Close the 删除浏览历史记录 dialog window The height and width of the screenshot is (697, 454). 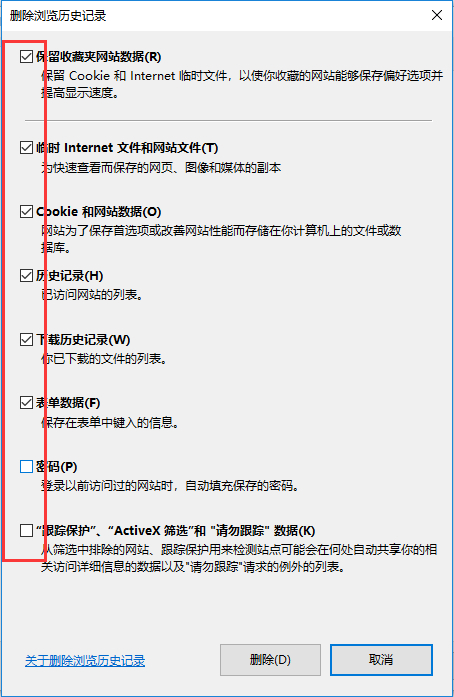(x=437, y=15)
